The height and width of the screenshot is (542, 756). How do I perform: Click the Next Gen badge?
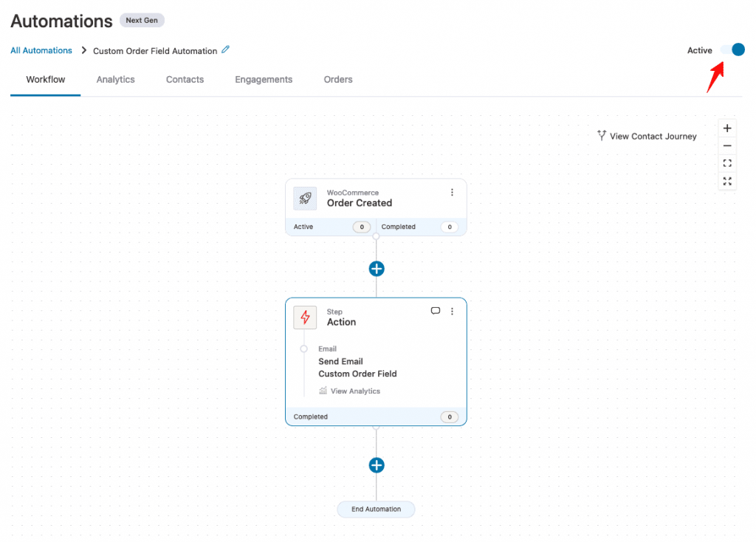click(142, 20)
